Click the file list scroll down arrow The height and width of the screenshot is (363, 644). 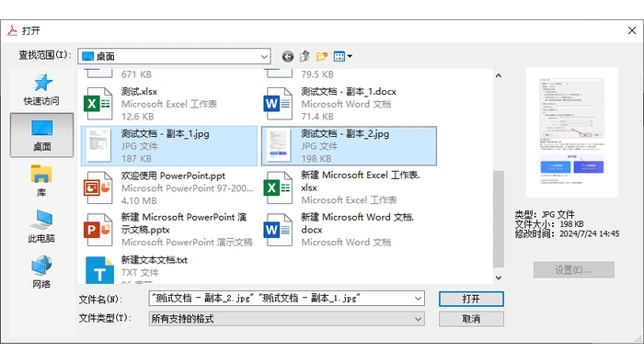click(499, 278)
